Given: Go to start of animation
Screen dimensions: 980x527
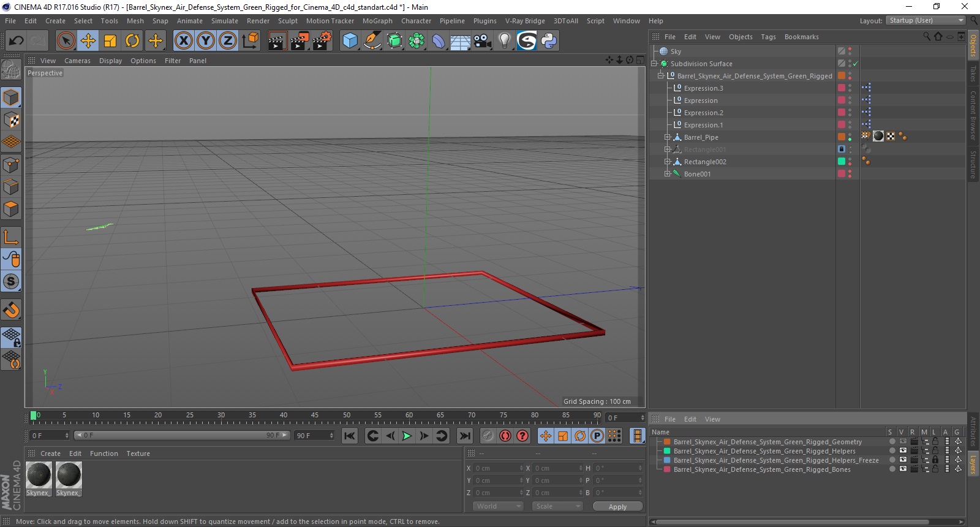Looking at the screenshot, I should 349,436.
